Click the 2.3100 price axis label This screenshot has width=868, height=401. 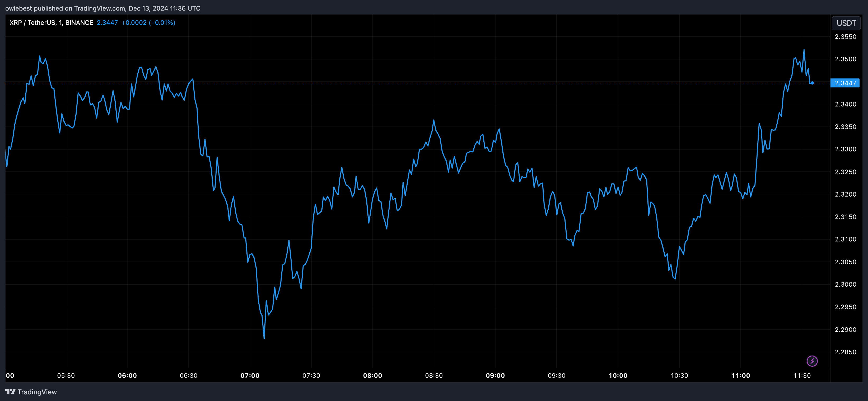tap(846, 239)
